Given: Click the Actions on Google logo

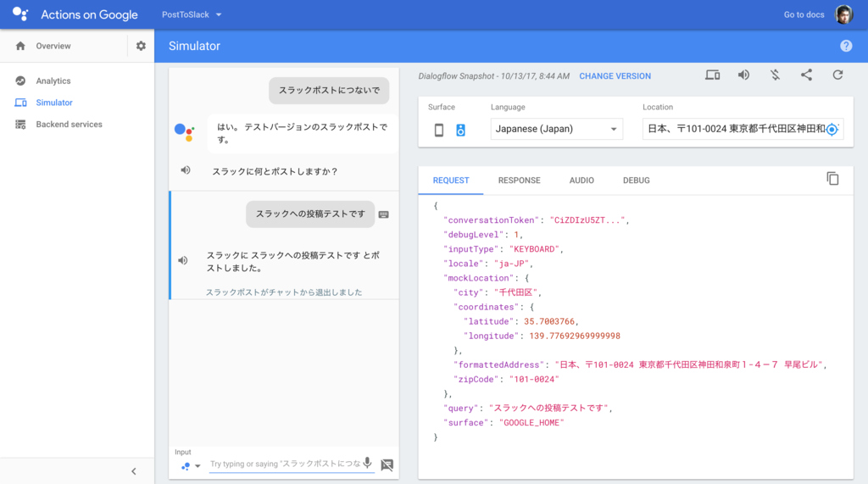Looking at the screenshot, I should coord(20,14).
